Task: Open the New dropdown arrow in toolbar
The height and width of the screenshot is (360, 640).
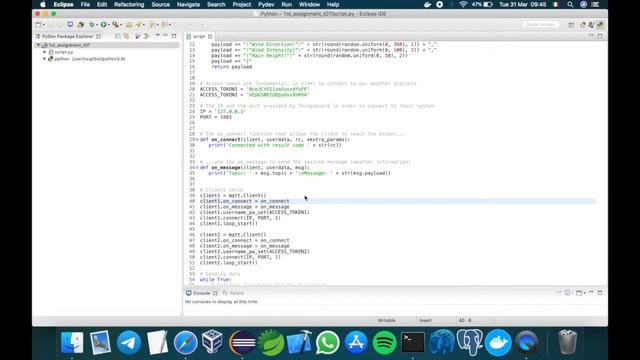Action: (x=43, y=25)
